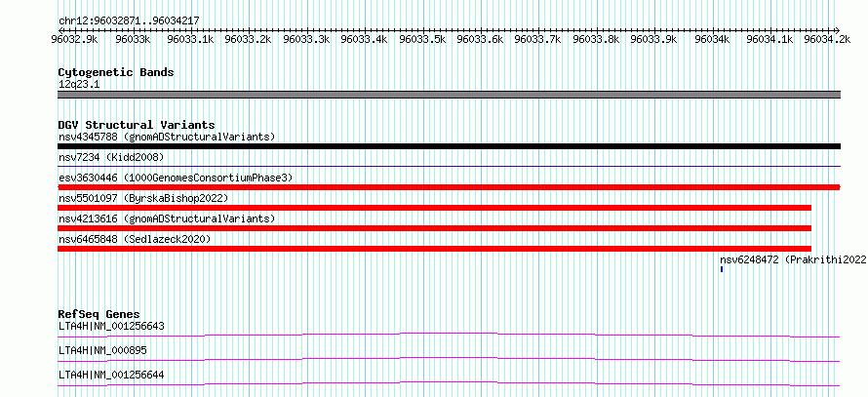
Task: Click the LTA4H|NM_000895 transcript label
Action: pos(102,350)
